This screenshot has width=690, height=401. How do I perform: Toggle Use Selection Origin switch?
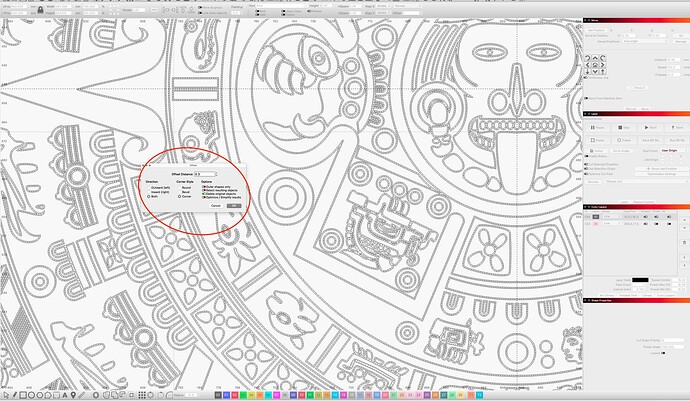pos(586,169)
